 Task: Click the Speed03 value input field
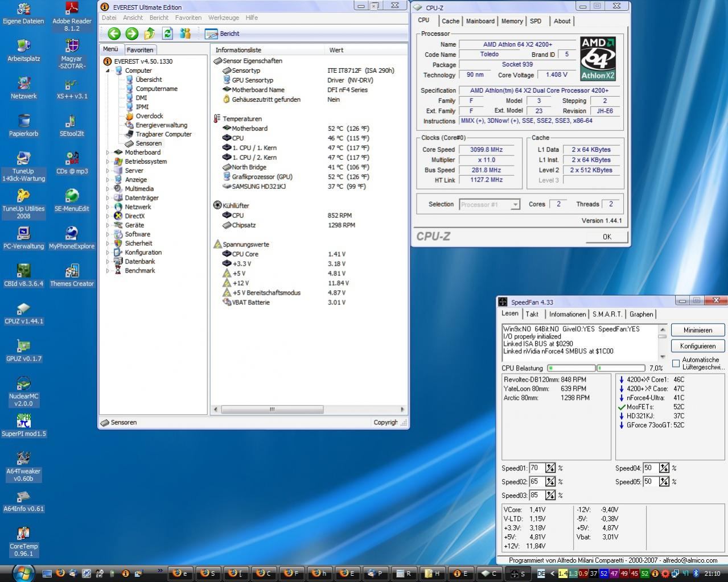tap(537, 495)
